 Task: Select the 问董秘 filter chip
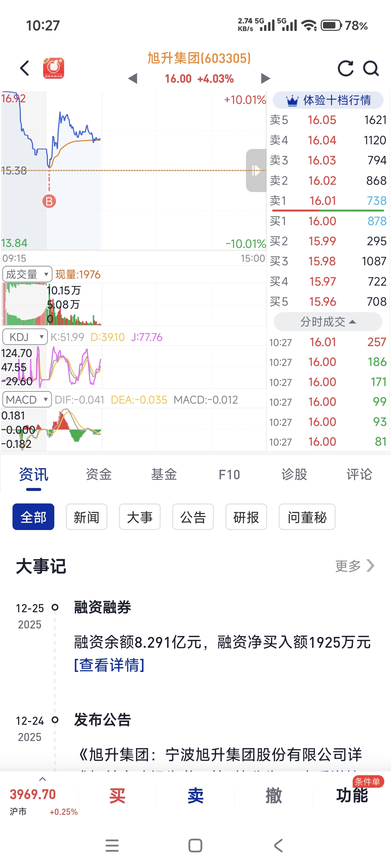click(x=307, y=517)
